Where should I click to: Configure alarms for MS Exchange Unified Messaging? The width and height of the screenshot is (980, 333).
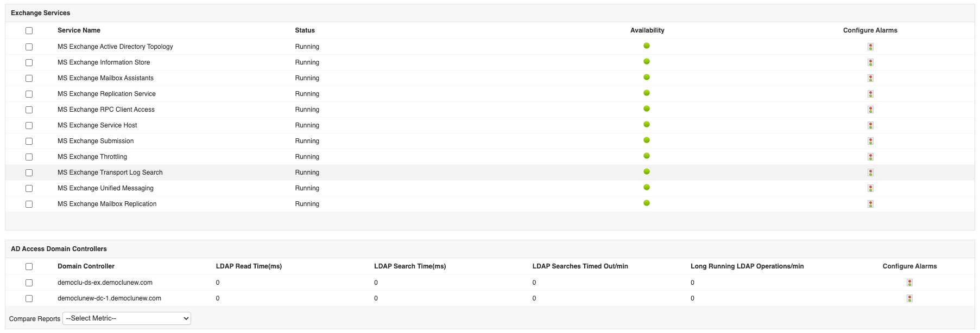[870, 188]
